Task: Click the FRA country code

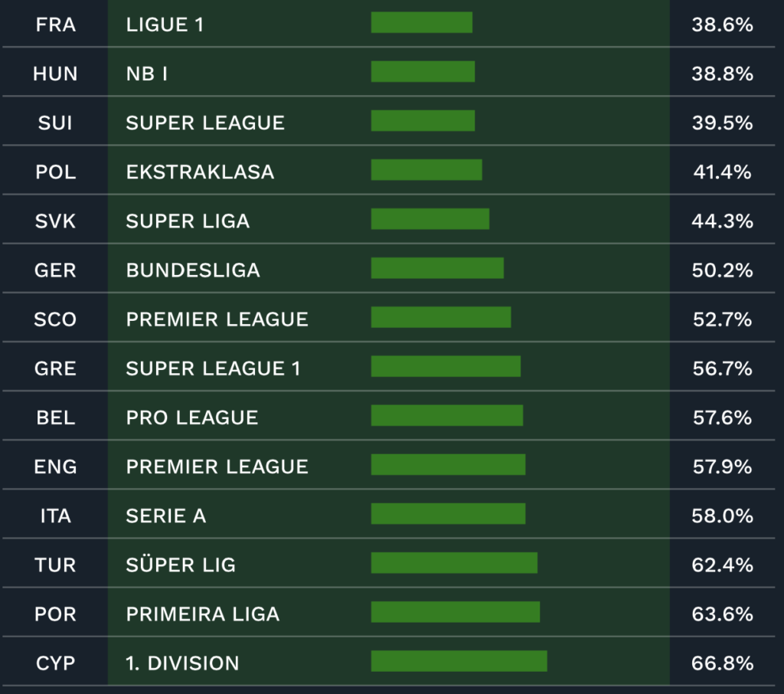Action: point(55,25)
